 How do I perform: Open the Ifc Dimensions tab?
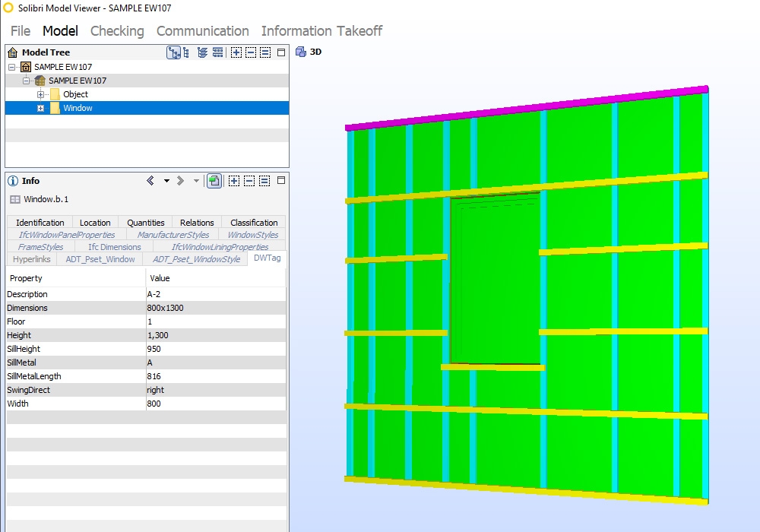(x=115, y=246)
